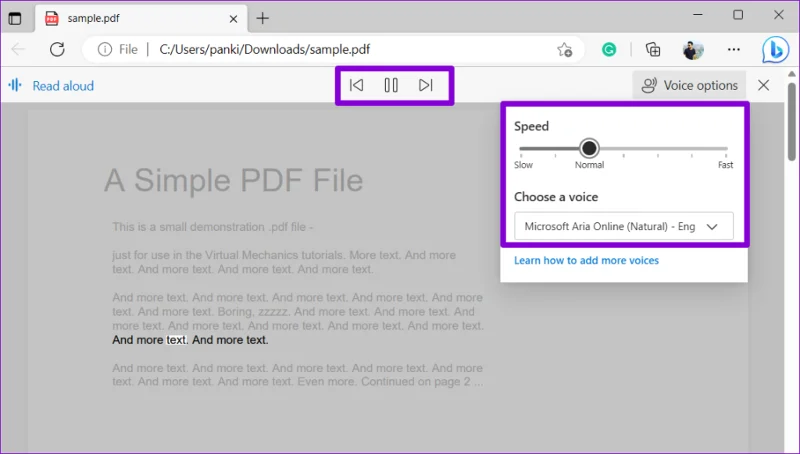800x454 pixels.
Task: Click 'This is a small demonstration .pdf file' text
Action: click(212, 226)
